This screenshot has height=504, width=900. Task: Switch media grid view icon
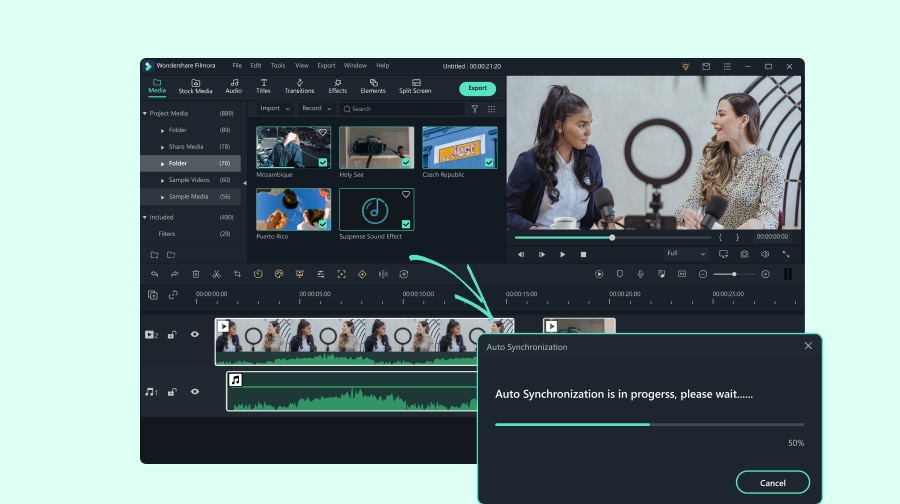click(x=491, y=109)
